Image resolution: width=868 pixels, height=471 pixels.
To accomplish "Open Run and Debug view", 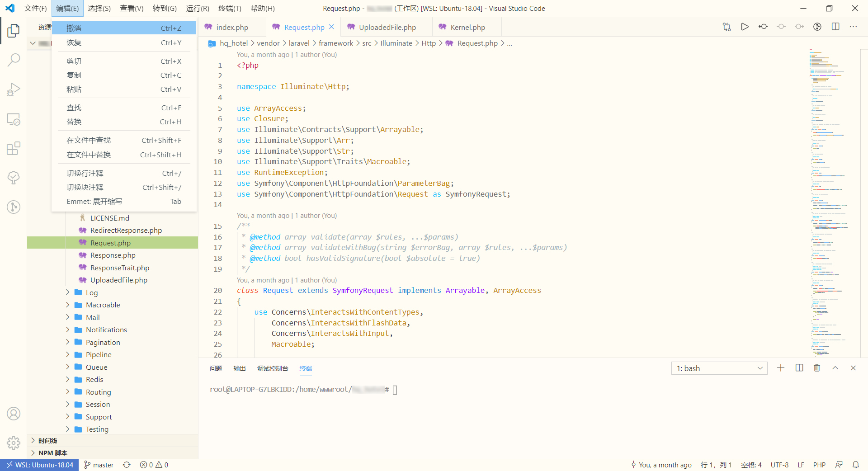I will point(14,89).
